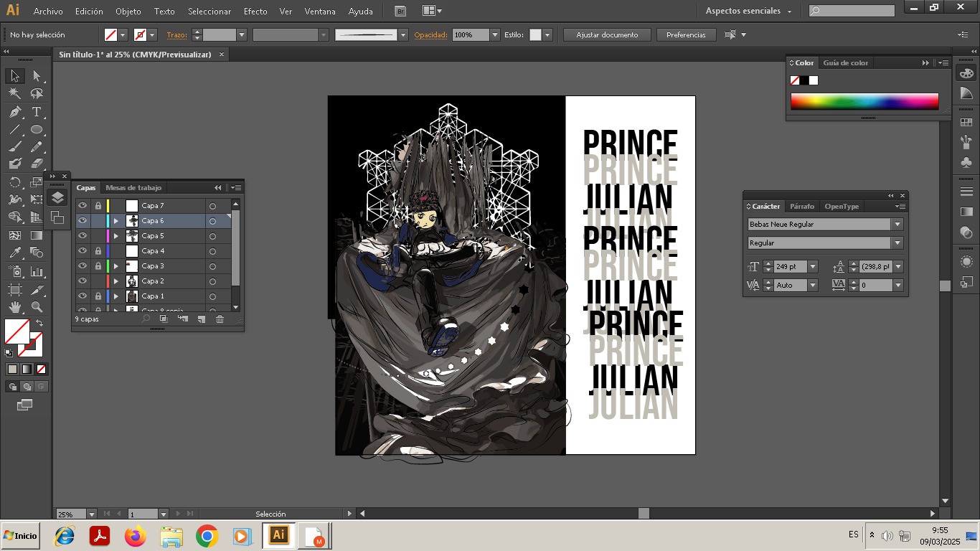Viewport: 980px width, 551px height.
Task: Open the Symbols panel in right dock
Action: coord(966,163)
